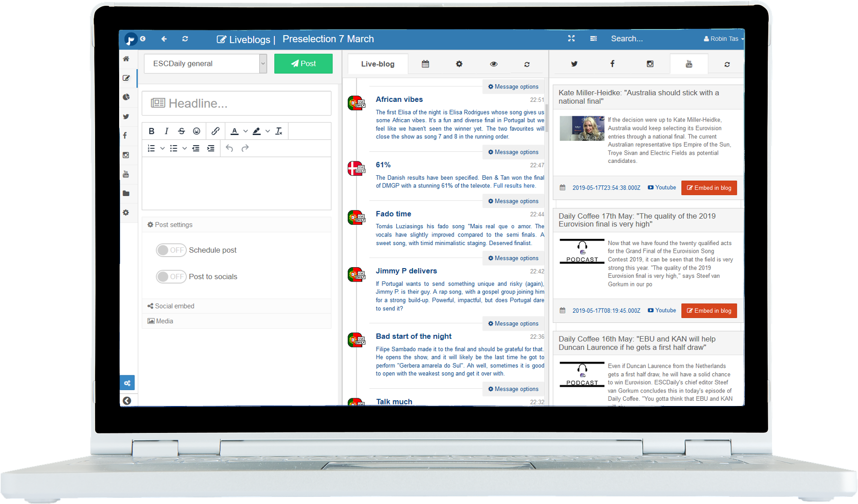Open the gear settings tab in live-blog panel
This screenshot has width=858, height=504.
tap(459, 64)
